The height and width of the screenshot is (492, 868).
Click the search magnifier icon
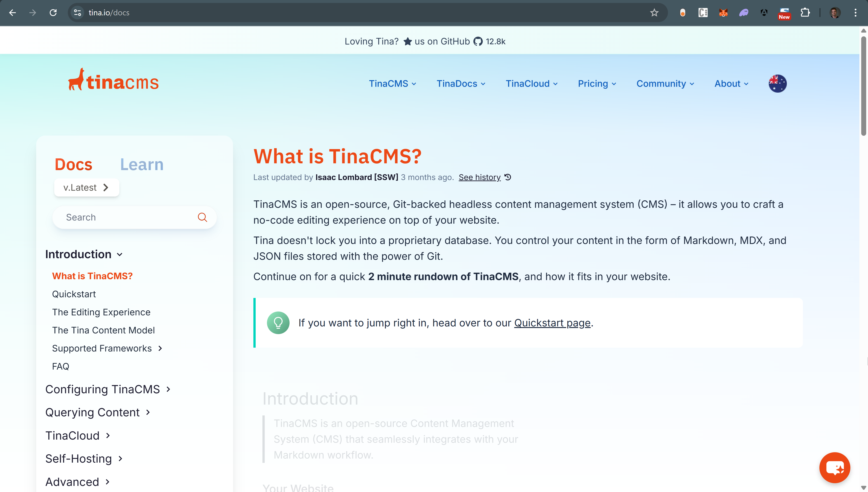point(202,217)
